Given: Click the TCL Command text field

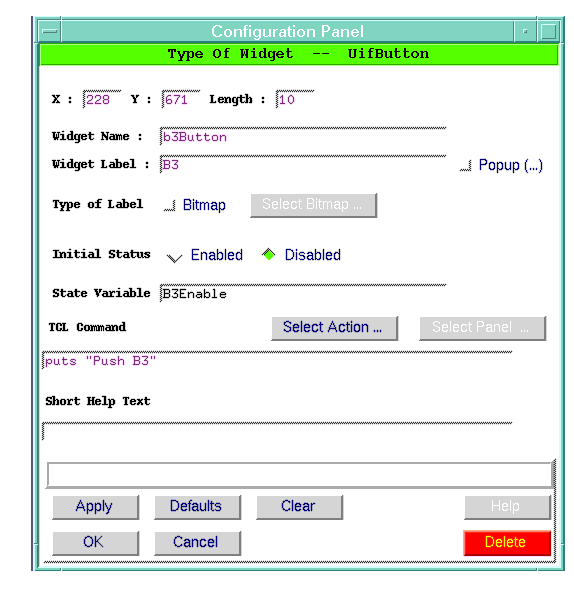Looking at the screenshot, I should pyautogui.click(x=277, y=361).
